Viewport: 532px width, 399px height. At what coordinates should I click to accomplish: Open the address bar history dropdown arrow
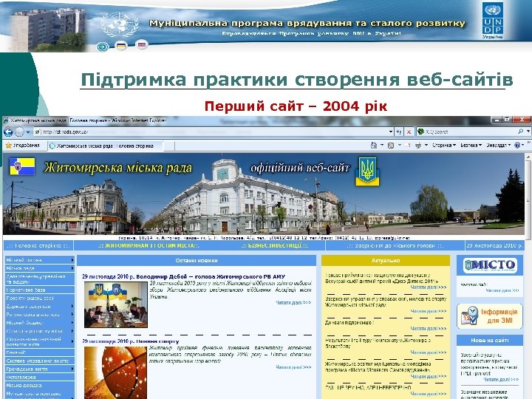click(x=391, y=132)
